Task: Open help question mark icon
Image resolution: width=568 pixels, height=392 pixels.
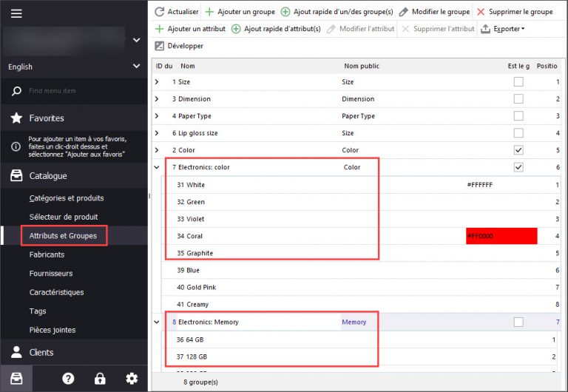Action: click(68, 378)
